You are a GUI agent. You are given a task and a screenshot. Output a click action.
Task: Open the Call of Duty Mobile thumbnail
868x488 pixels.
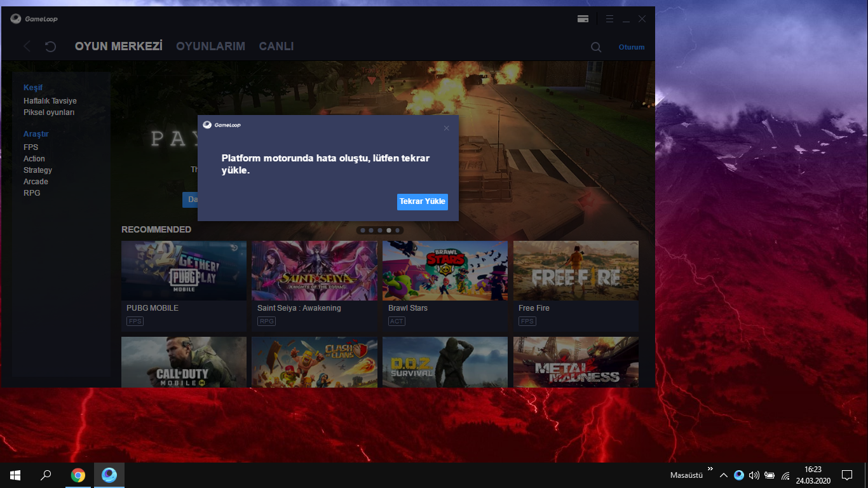[x=184, y=362]
